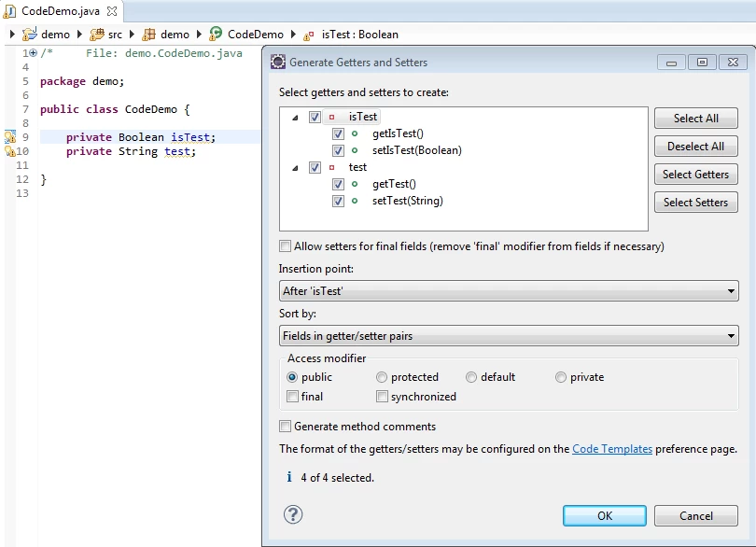Expand breadcrumb arrow before CodeDemo class

click(x=199, y=35)
